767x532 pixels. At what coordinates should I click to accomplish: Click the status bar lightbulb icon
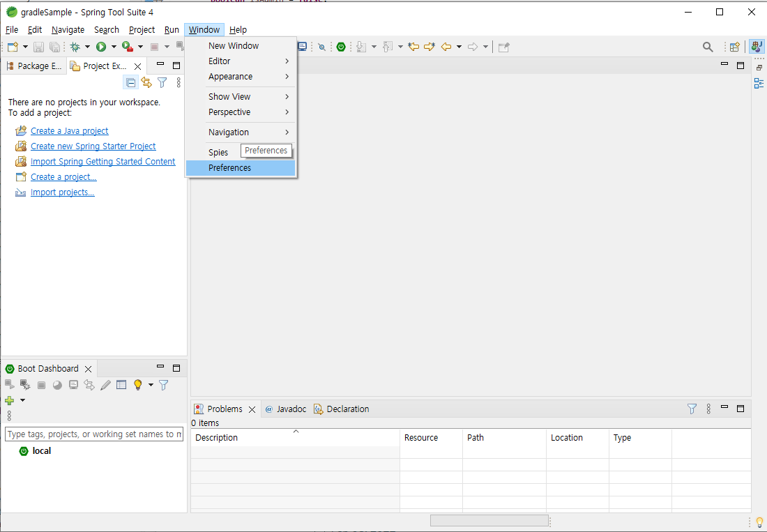[x=759, y=522]
